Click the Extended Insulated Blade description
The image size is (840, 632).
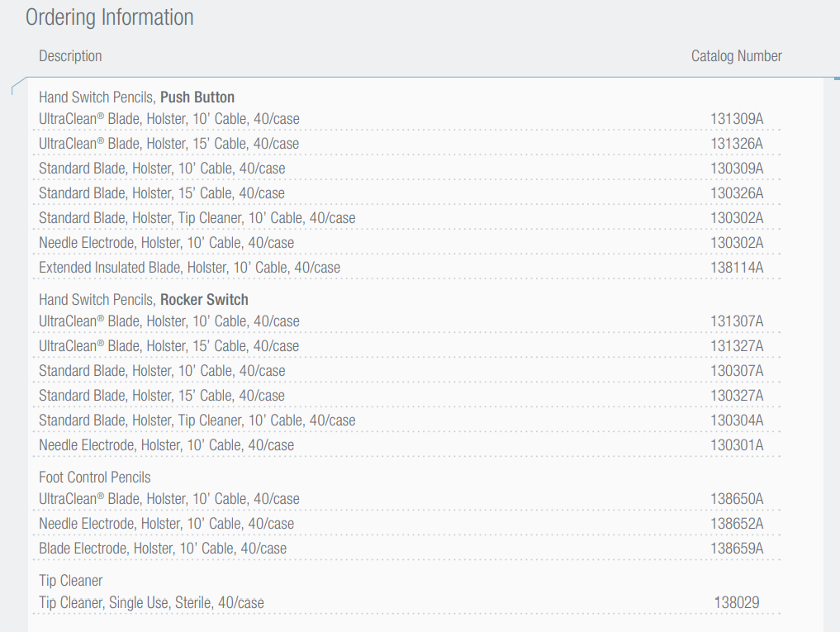[189, 268]
